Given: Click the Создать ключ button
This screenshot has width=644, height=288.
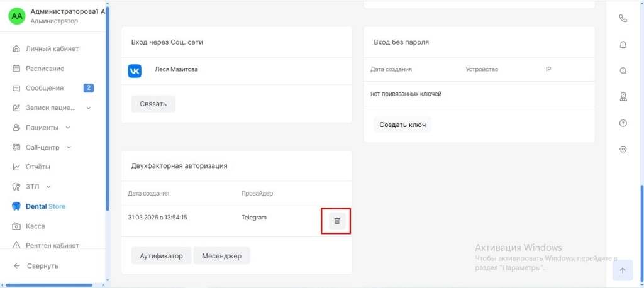Looking at the screenshot, I should tap(402, 125).
